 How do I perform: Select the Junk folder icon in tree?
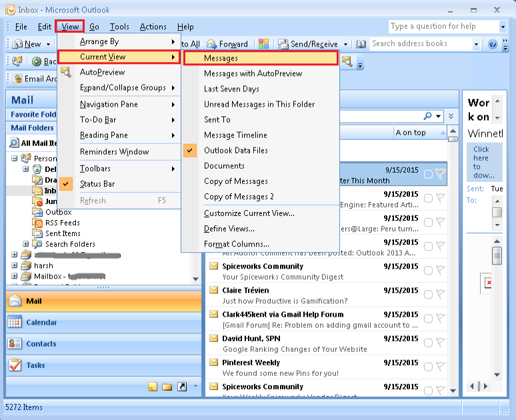37,201
